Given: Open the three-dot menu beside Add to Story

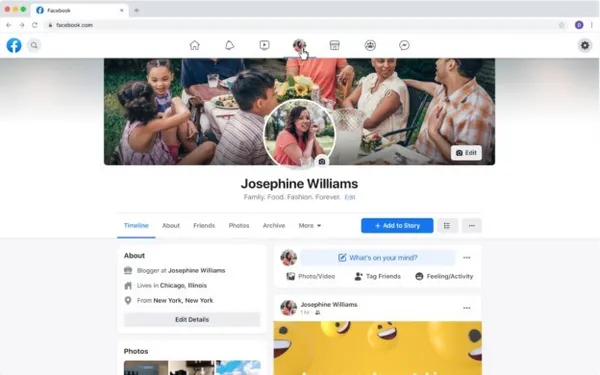Looking at the screenshot, I should [471, 225].
